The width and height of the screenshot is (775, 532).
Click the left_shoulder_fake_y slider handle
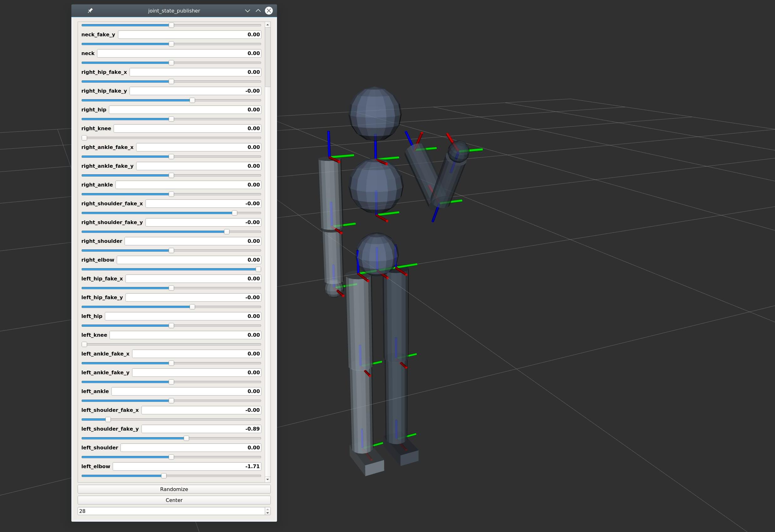coord(186,438)
